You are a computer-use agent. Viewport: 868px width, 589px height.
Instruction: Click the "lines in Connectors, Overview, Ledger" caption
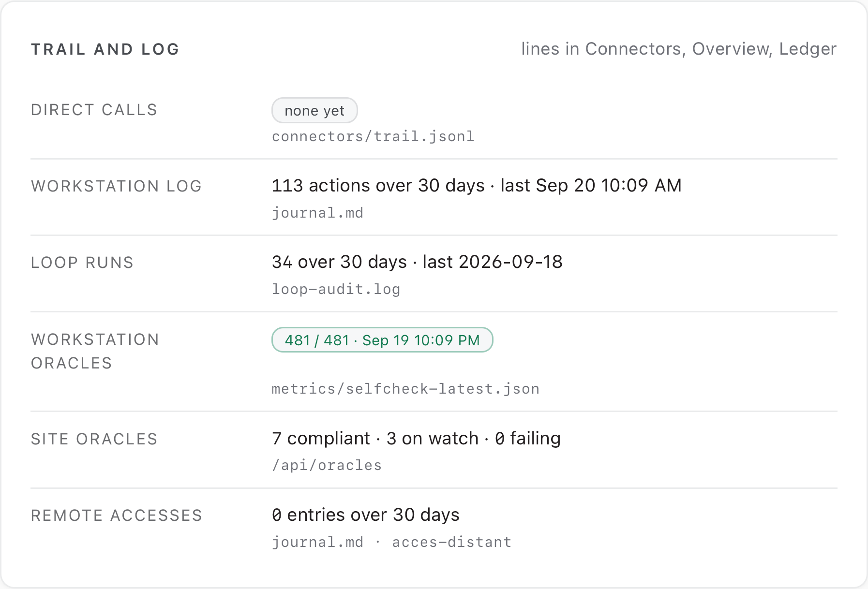click(679, 49)
